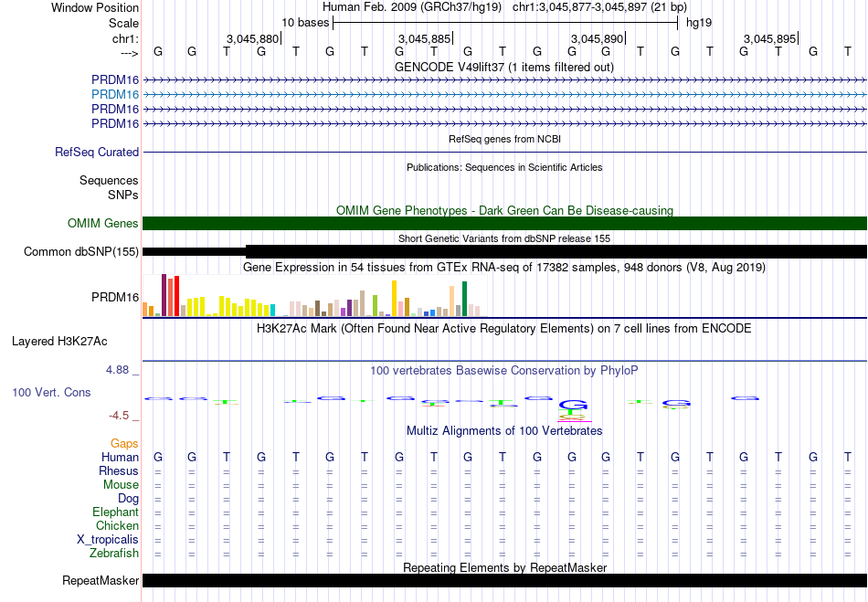The width and height of the screenshot is (868, 602).
Task: Click the SNPs track label
Action: click(x=123, y=195)
